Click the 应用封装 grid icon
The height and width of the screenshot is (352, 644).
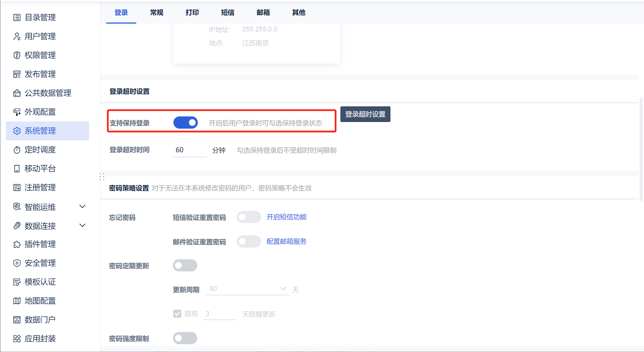click(17, 339)
